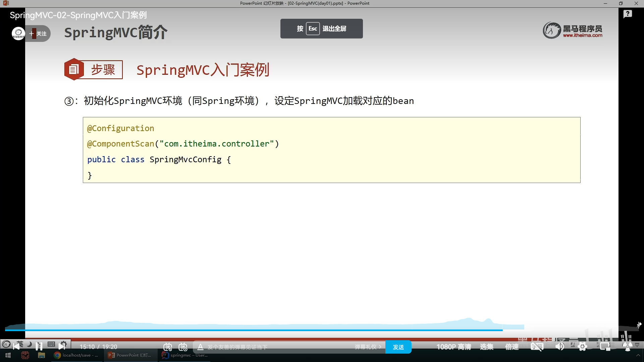Toggle subtitles (字幕) button
644x362 pixels.
click(537, 347)
